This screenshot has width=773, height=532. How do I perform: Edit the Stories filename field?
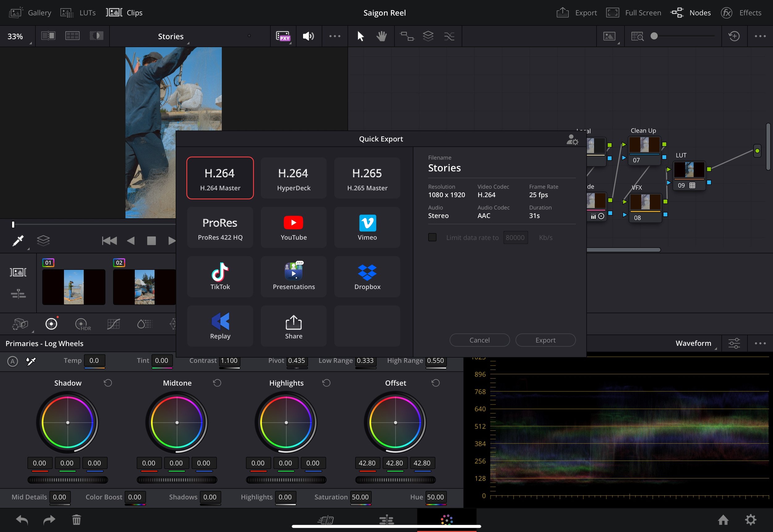(x=502, y=168)
